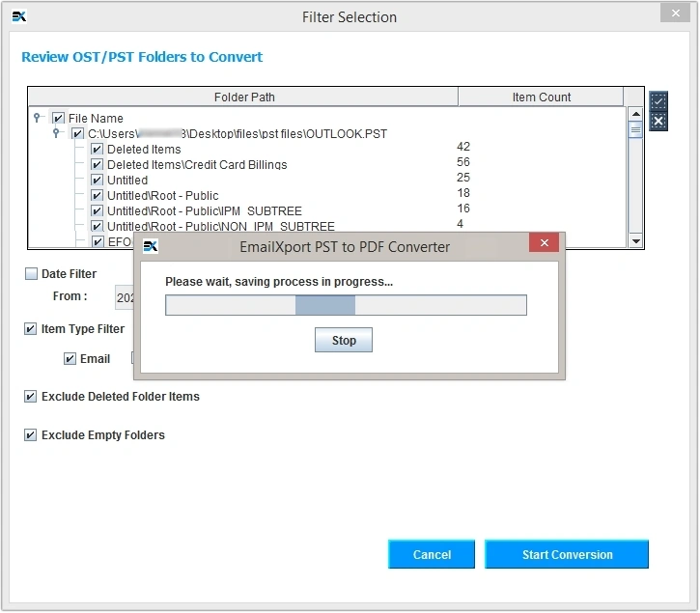Collapse the OUTLOOK.PST tree node

pos(56,133)
